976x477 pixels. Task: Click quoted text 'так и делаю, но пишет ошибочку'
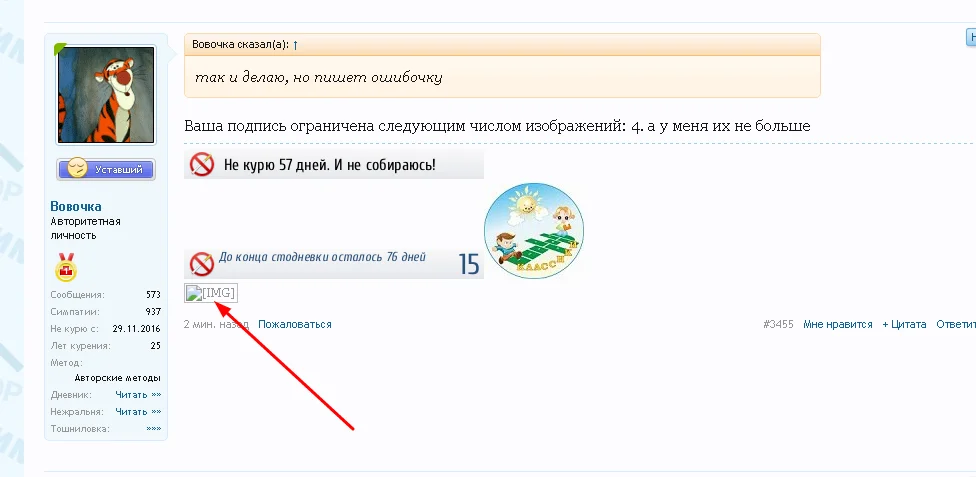(319, 78)
